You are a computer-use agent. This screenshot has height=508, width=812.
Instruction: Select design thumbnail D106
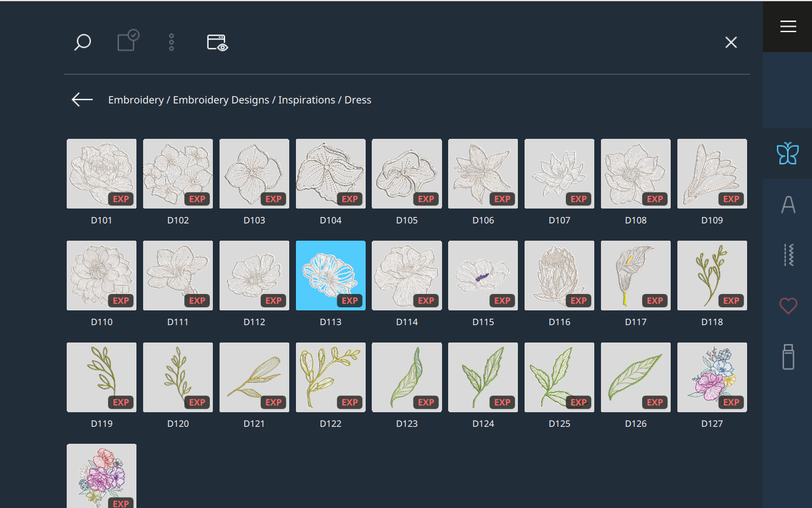483,174
